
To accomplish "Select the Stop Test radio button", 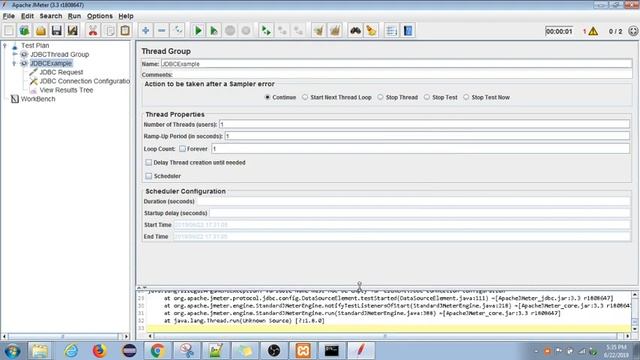I will (x=427, y=97).
